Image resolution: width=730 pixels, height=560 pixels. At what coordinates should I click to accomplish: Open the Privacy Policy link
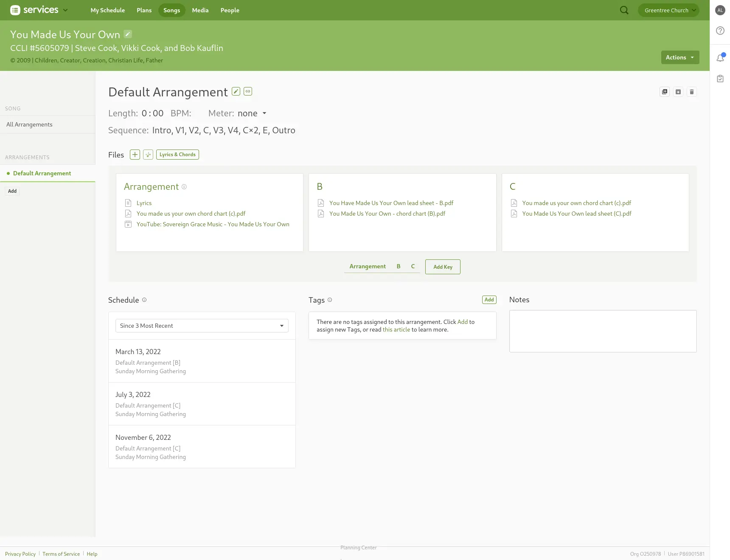20,554
